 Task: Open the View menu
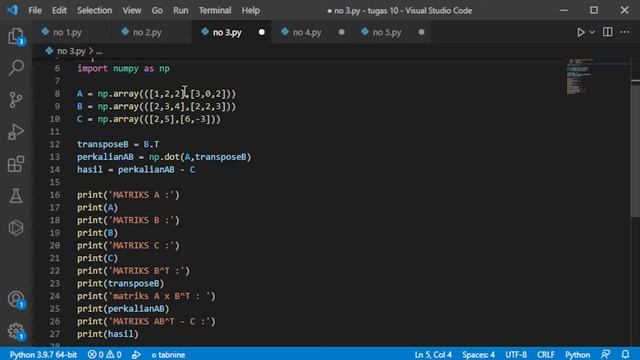pyautogui.click(x=132, y=11)
